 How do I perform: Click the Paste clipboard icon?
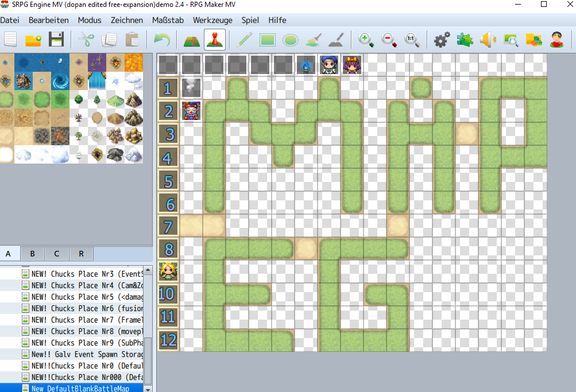tap(132, 39)
